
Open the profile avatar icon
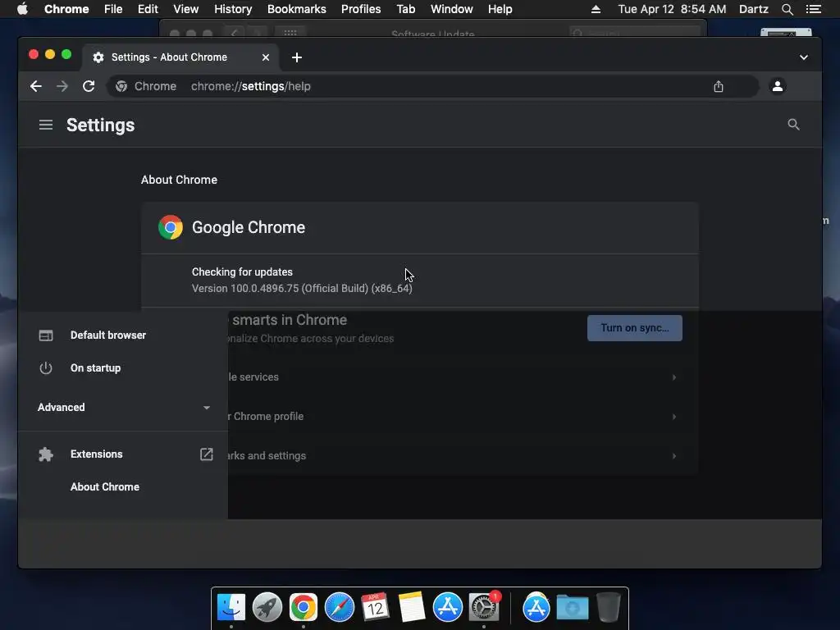coord(778,86)
